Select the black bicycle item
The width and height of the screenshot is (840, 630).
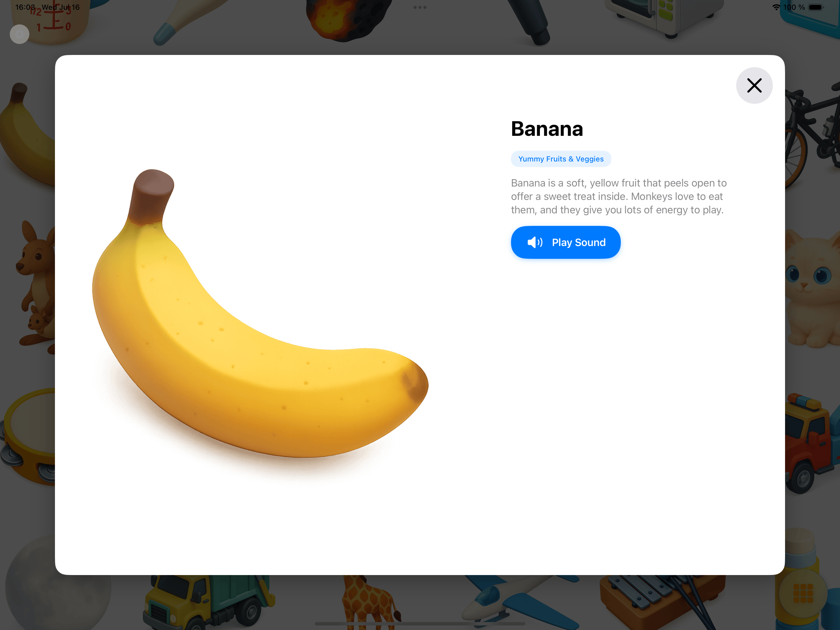812,133
